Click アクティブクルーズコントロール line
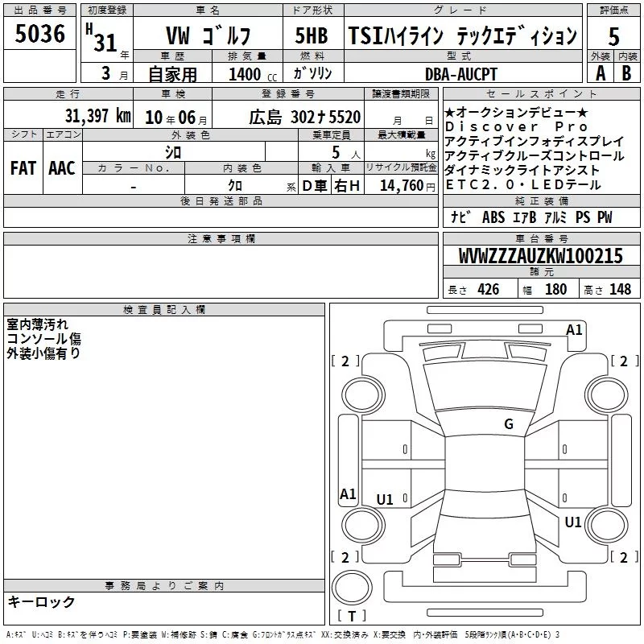Viewport: 644px width, 644px height. pyautogui.click(x=534, y=155)
